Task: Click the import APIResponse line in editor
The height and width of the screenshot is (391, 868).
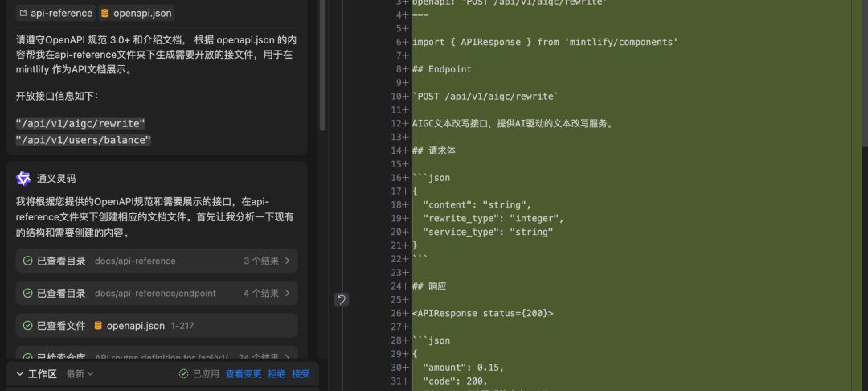Action: (545, 42)
